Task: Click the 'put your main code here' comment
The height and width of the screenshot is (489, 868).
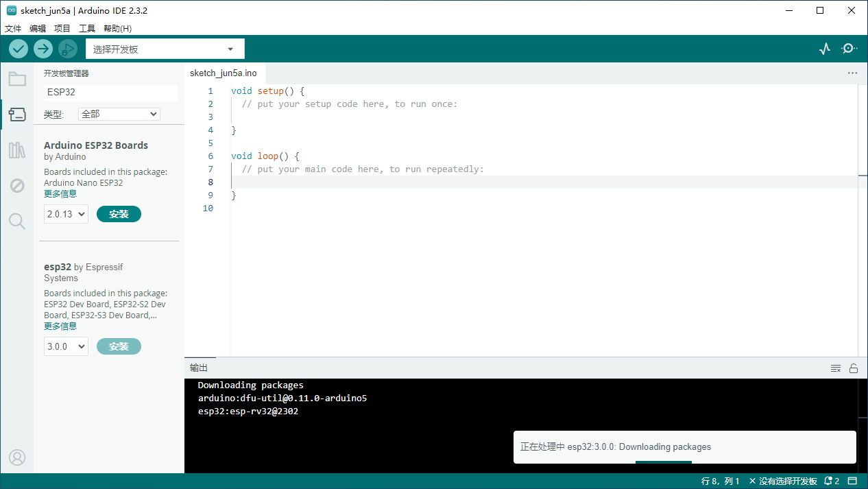Action: point(363,169)
